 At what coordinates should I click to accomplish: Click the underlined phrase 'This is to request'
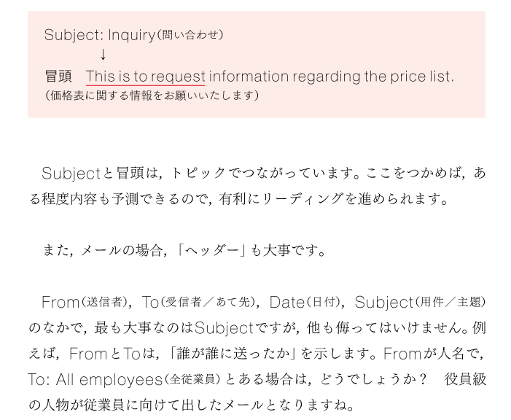pos(145,77)
